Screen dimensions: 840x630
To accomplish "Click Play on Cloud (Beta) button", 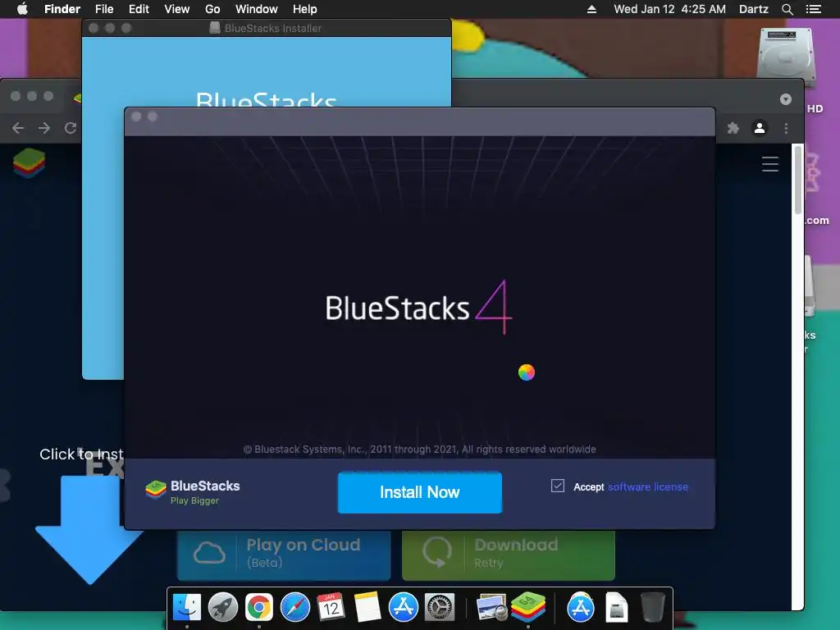I will point(283,555).
